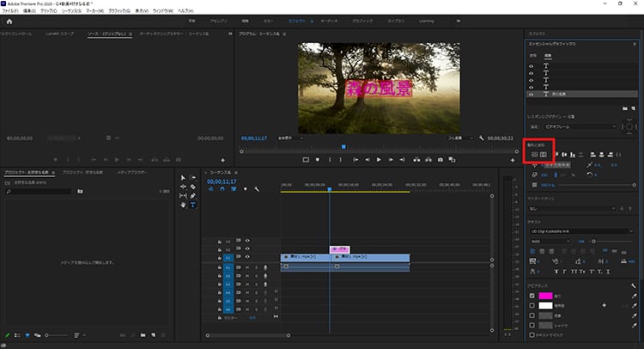This screenshot has width=644, height=349.
Task: Enable Mask with Text checkbox
Action: (532, 335)
